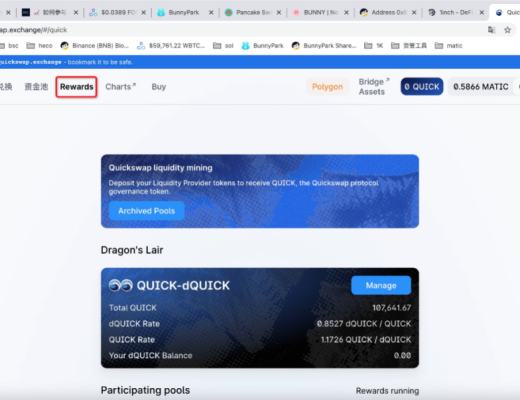Click the 1.1726 QUICK / dQUICK rate

pyautogui.click(x=366, y=340)
